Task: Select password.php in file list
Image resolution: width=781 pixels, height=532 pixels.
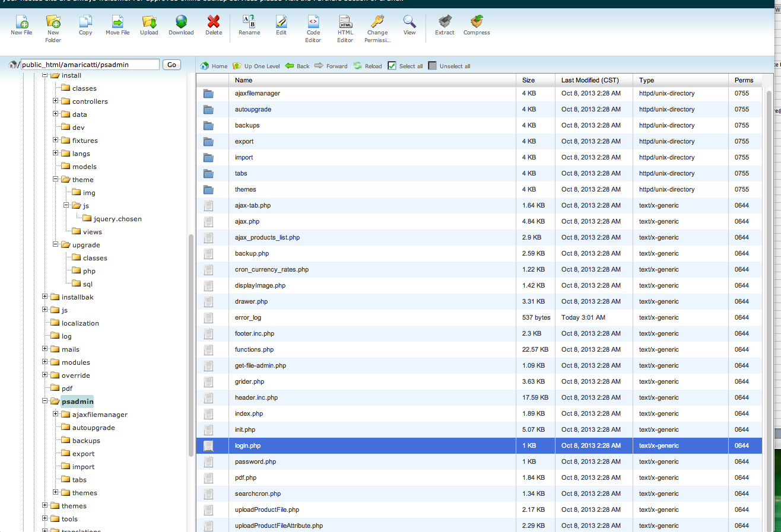Action: (x=479, y=461)
